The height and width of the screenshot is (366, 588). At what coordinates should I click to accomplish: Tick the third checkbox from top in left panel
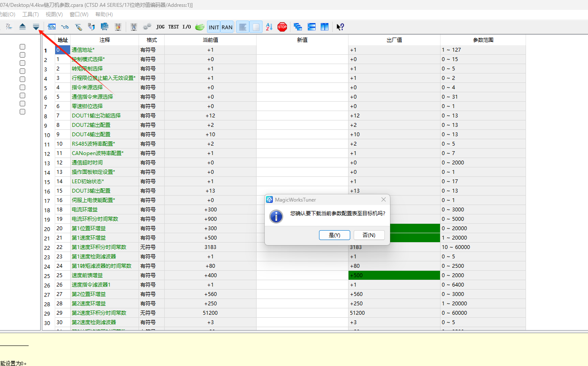tap(23, 63)
